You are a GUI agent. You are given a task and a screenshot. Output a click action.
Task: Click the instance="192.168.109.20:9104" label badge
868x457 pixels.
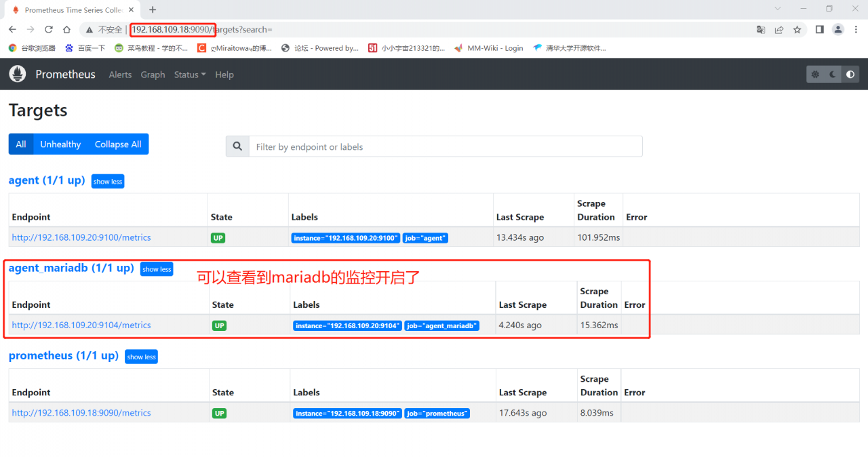point(348,325)
